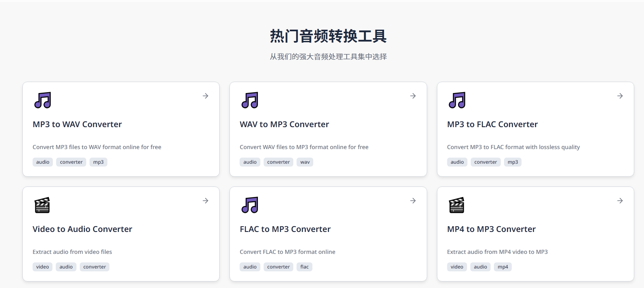644x288 pixels.
Task: Click 'Convert MP3 files to WAV format online for free'
Action: [97, 147]
